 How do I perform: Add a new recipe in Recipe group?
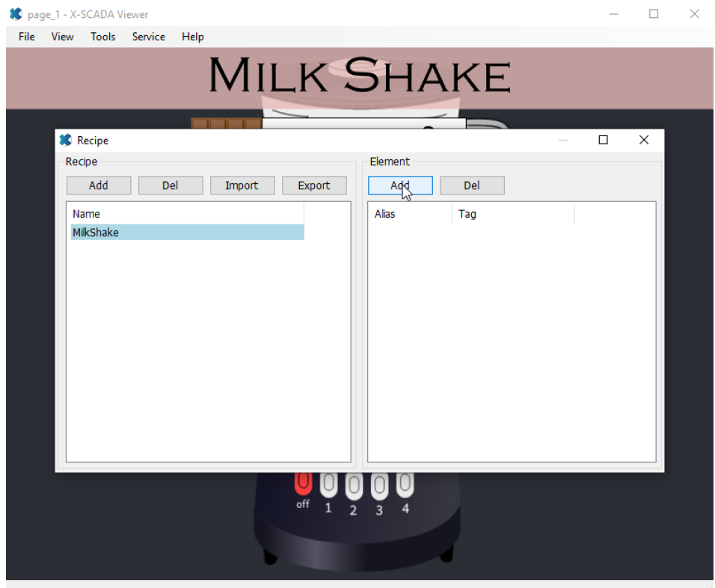[x=99, y=186]
